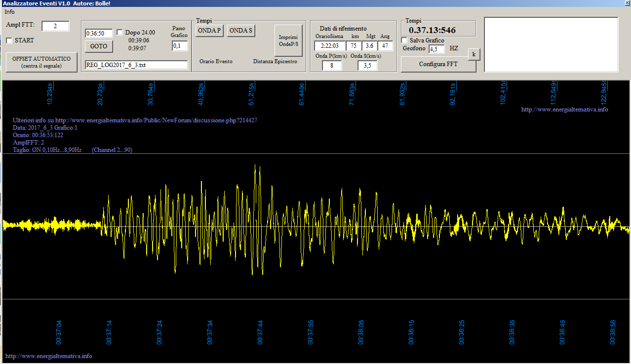Click the Orario Evento label
The image size is (631, 364).
[x=216, y=61]
